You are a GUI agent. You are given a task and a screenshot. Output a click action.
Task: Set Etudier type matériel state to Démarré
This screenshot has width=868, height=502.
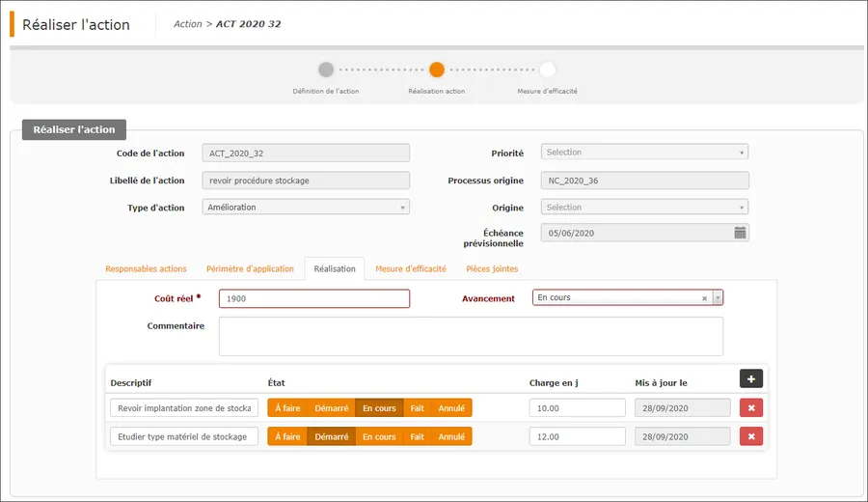331,436
